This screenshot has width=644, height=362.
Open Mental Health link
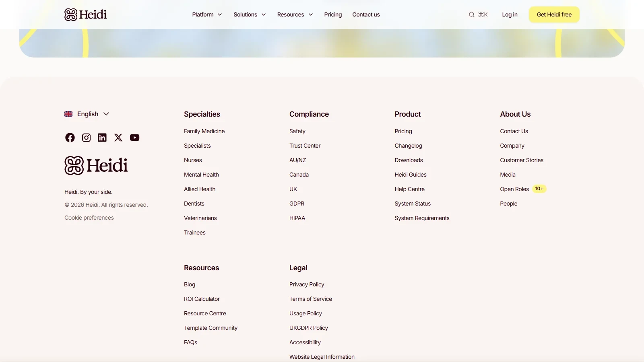(x=201, y=175)
